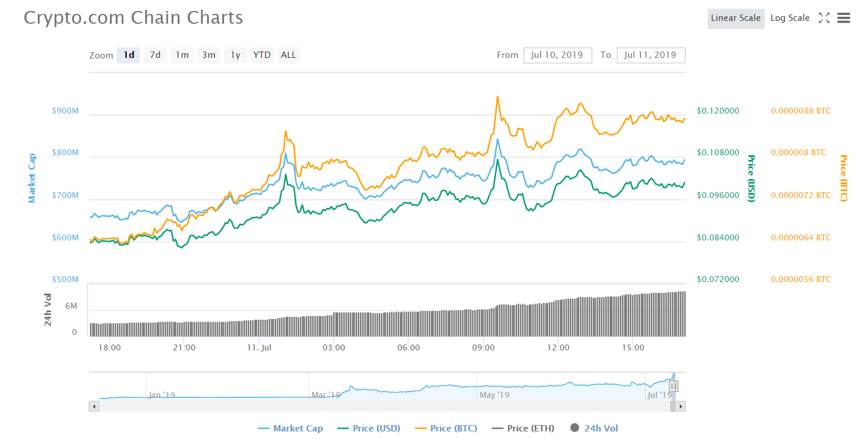Click the navigator timeline at May '19

click(495, 395)
